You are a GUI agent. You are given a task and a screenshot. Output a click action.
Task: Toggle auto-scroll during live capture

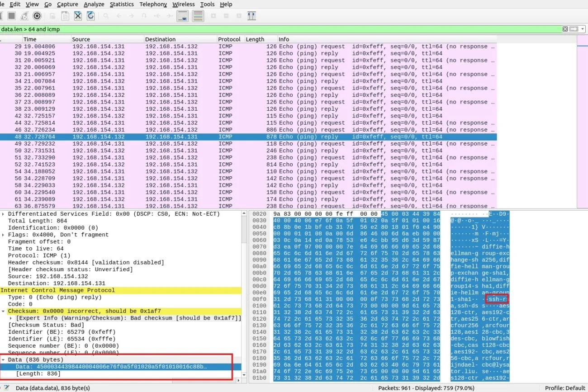pyautogui.click(x=183, y=16)
